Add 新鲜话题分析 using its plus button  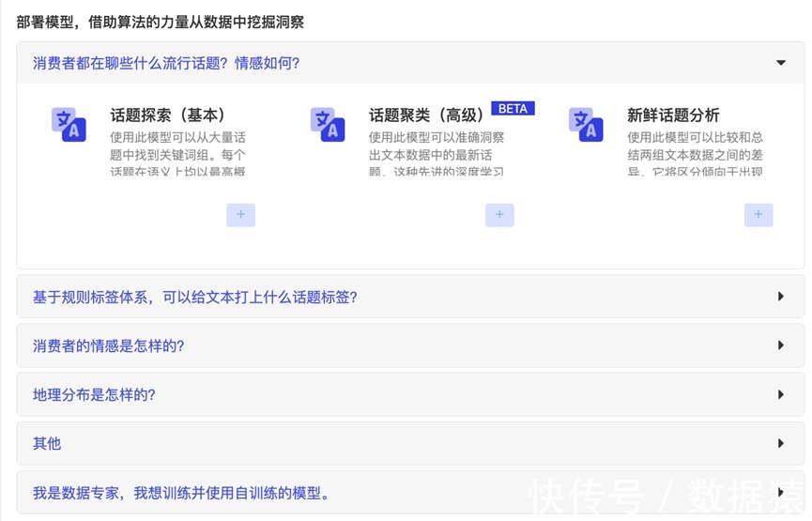tap(758, 215)
